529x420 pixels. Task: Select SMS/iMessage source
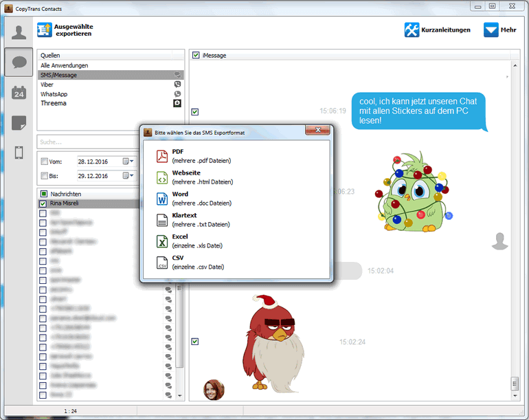[x=111, y=75]
